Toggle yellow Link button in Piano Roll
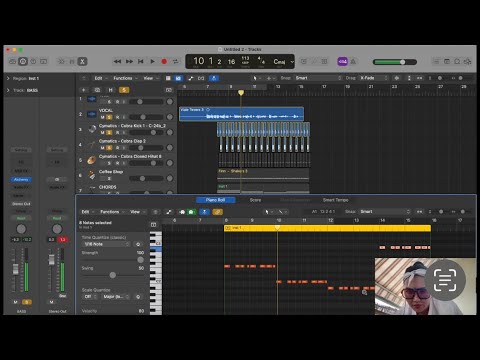480x360 pixels. pyautogui.click(x=217, y=212)
